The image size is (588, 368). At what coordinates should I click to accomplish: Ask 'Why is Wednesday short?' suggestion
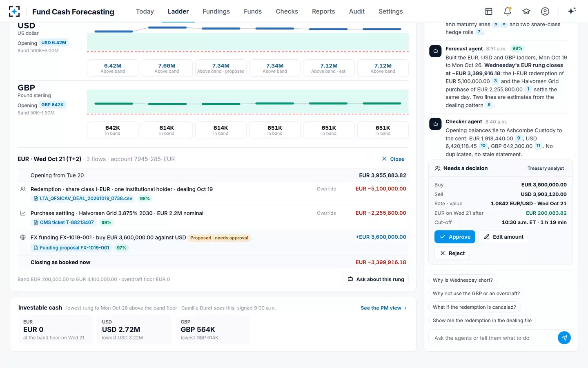[463, 280]
